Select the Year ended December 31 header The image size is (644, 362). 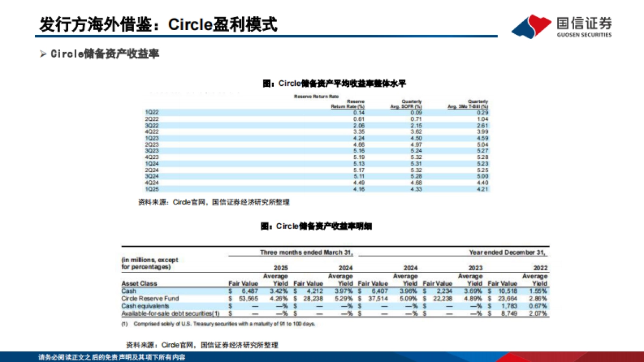click(x=506, y=252)
